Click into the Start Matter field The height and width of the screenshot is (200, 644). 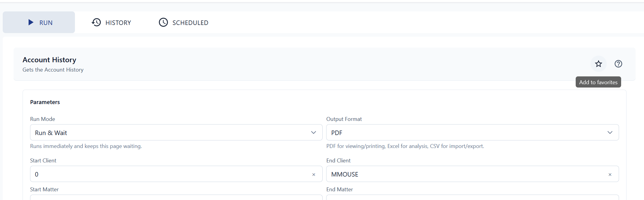[x=176, y=197]
